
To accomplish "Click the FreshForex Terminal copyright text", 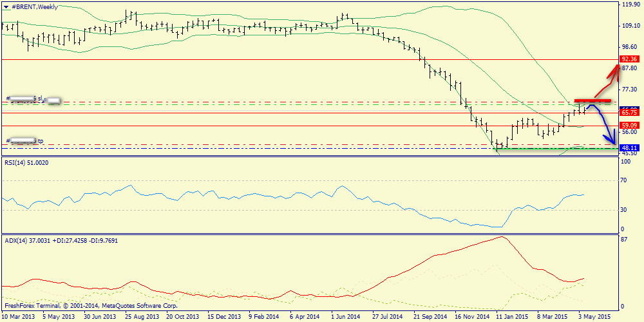I will coord(90,305).
